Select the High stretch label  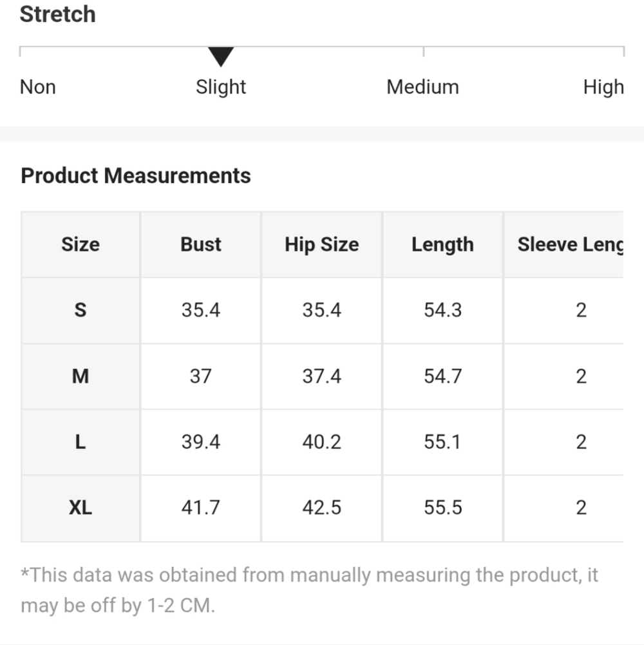[x=603, y=87]
